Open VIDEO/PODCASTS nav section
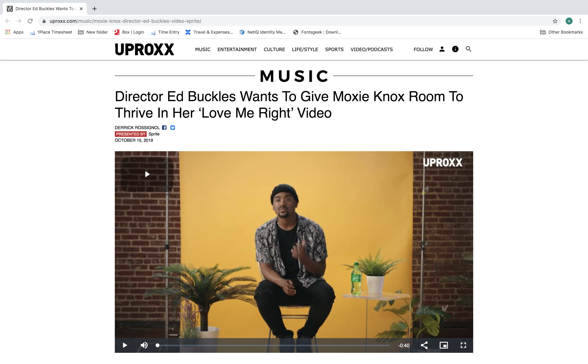The width and height of the screenshot is (588, 364). tap(372, 50)
